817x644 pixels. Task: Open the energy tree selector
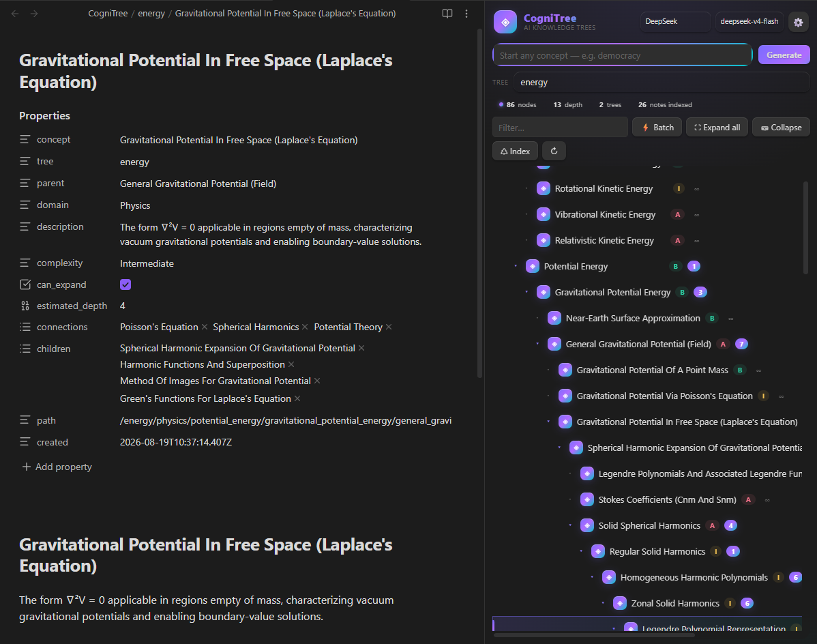pos(662,83)
